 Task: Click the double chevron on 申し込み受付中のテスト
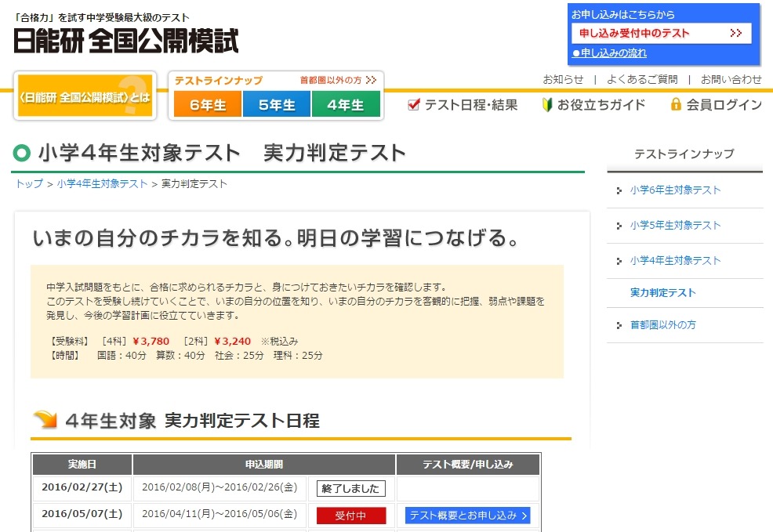click(x=736, y=33)
